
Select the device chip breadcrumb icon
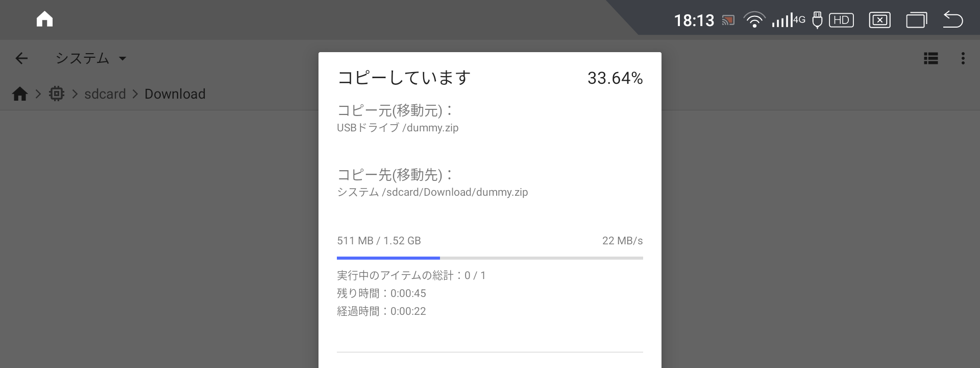(57, 94)
